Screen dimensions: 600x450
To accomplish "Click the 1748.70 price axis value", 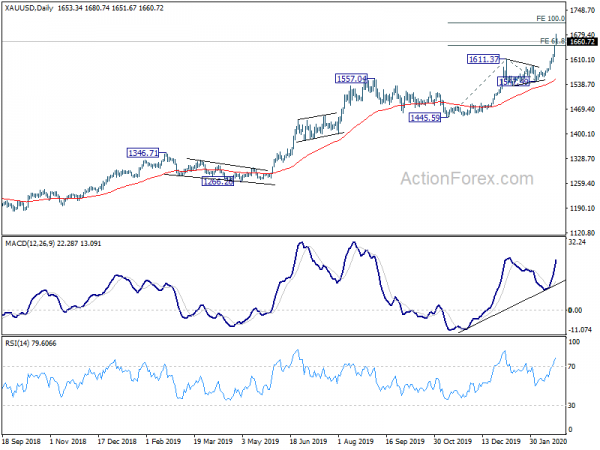I will pos(582,10).
